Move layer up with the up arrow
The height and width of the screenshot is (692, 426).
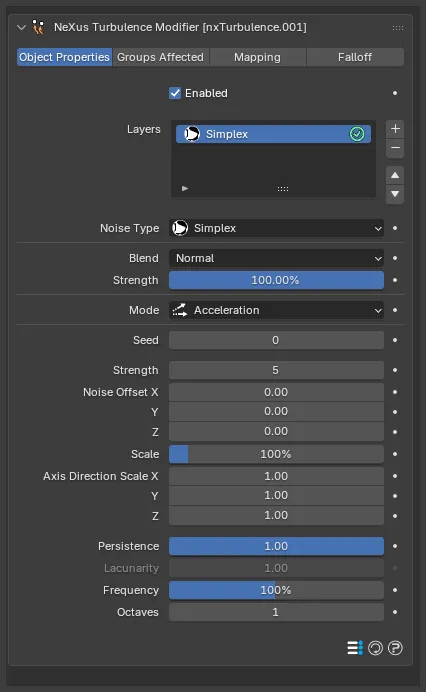tap(395, 176)
